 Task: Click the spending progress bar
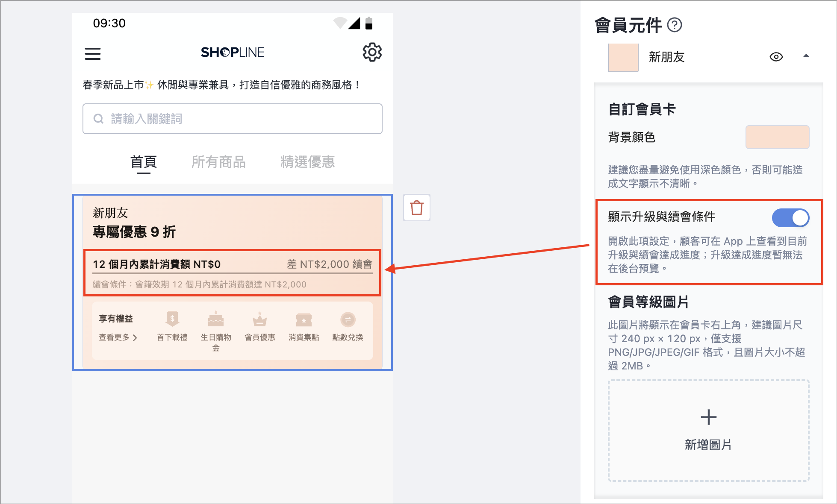pos(233,273)
